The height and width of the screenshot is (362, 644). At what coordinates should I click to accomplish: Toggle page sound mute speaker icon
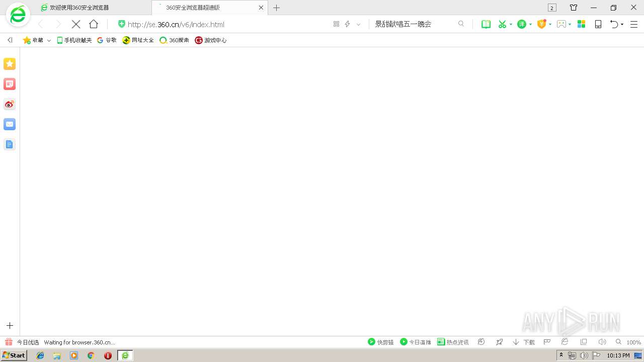point(602,342)
